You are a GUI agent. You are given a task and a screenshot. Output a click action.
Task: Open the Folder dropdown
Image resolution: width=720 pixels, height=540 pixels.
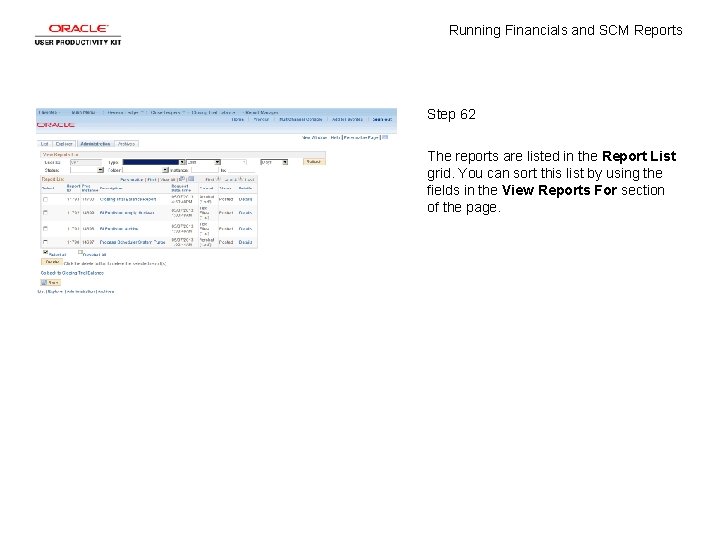point(145,170)
